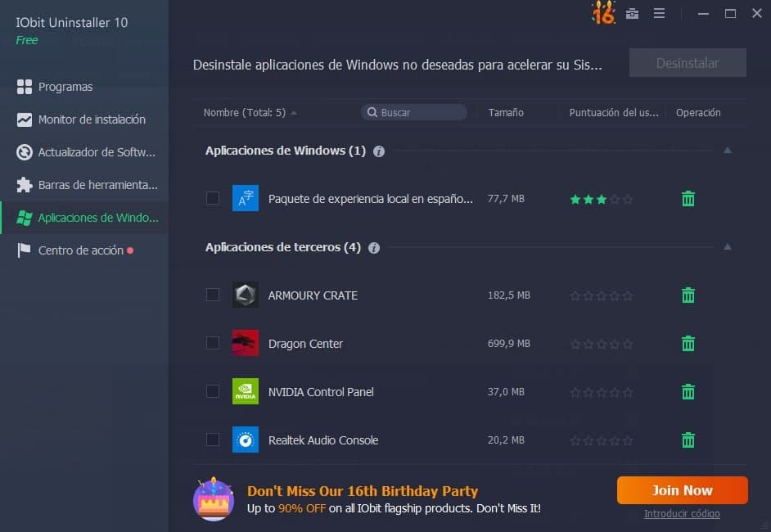
Task: Click the birthday cake promo icon
Action: click(214, 499)
